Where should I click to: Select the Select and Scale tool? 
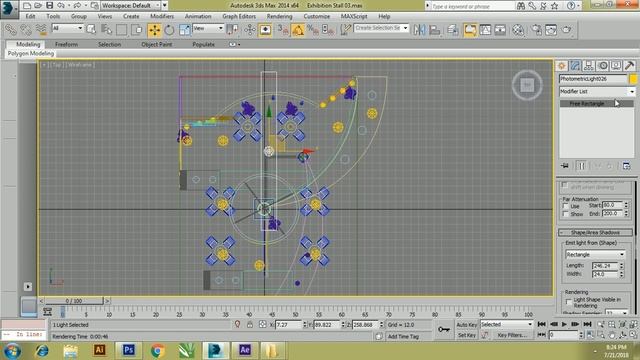pos(184,30)
